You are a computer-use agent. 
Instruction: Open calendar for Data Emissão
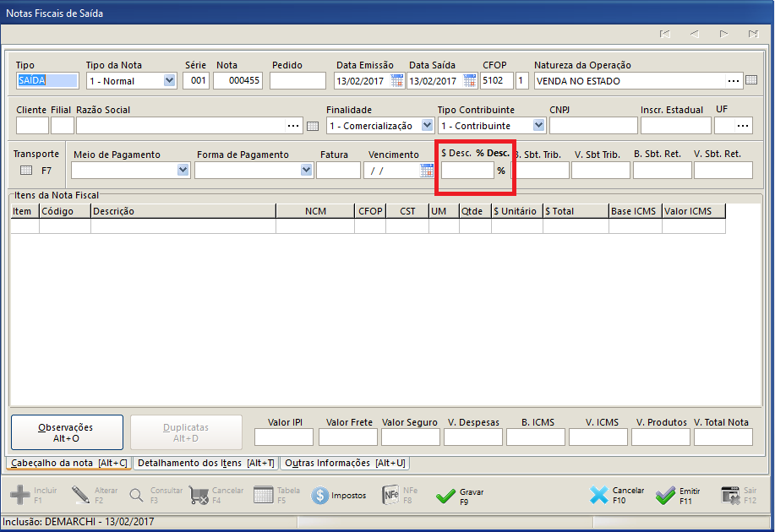point(397,80)
